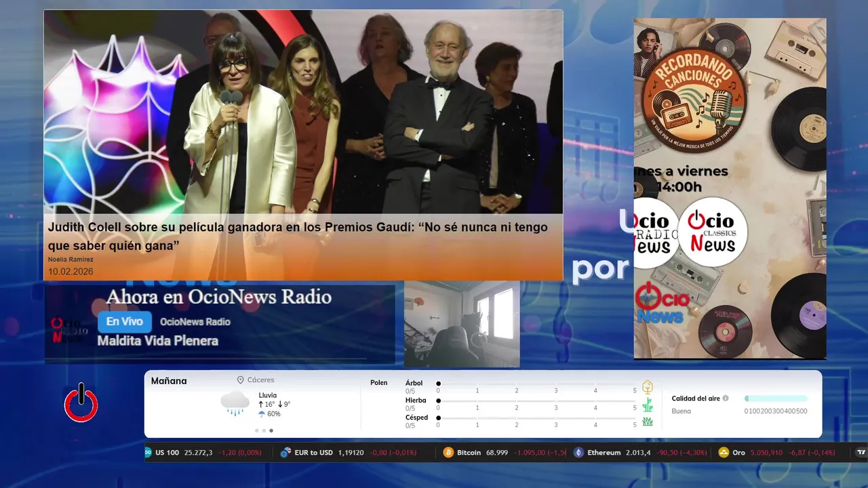Click the Maldita Vida Plenera song title
The width and height of the screenshot is (868, 488).
click(x=158, y=341)
